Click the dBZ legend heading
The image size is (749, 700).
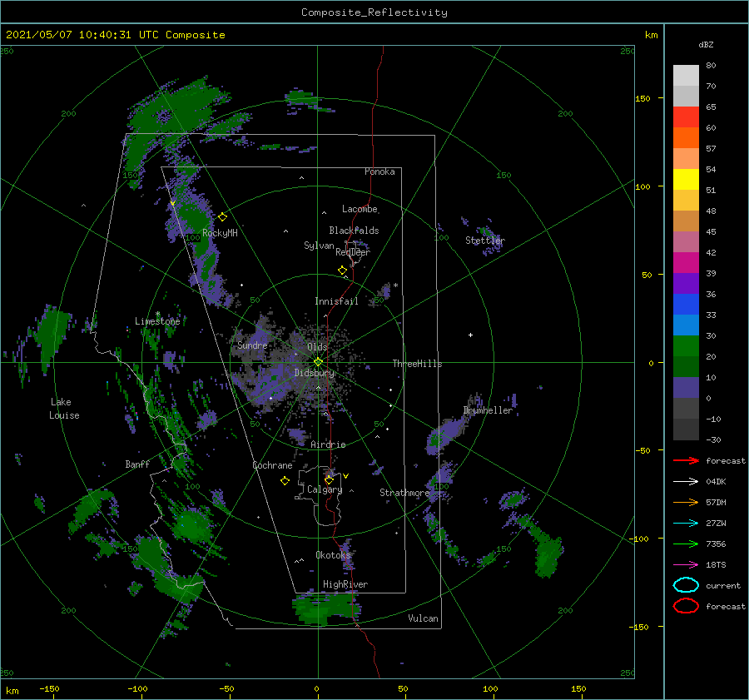click(x=706, y=44)
